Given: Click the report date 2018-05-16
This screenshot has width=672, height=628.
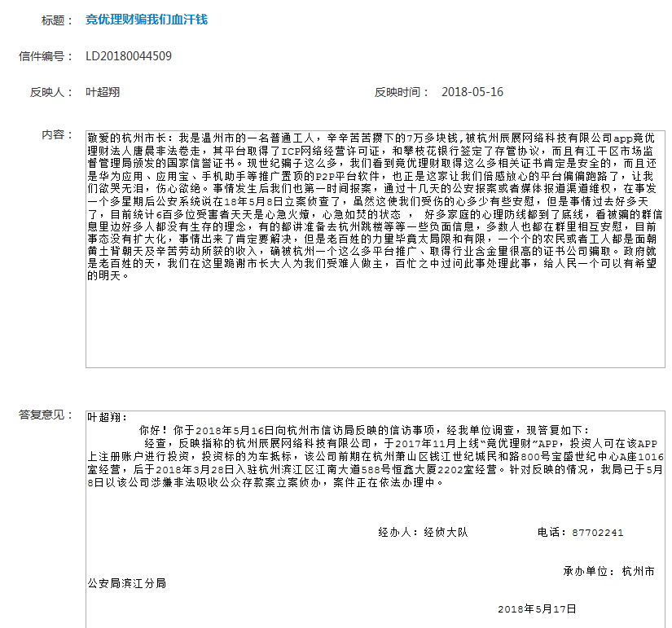Looking at the screenshot, I should coord(472,92).
